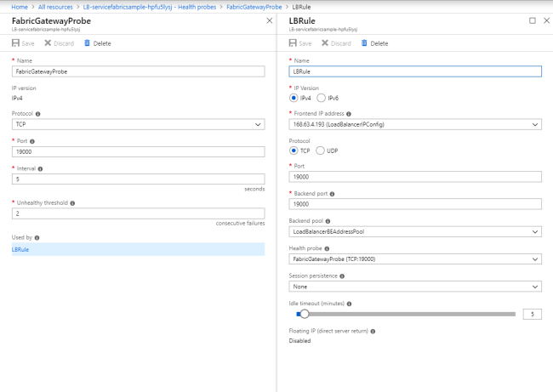The width and height of the screenshot is (553, 392).
Task: Open Session persistence dropdown
Action: click(415, 287)
